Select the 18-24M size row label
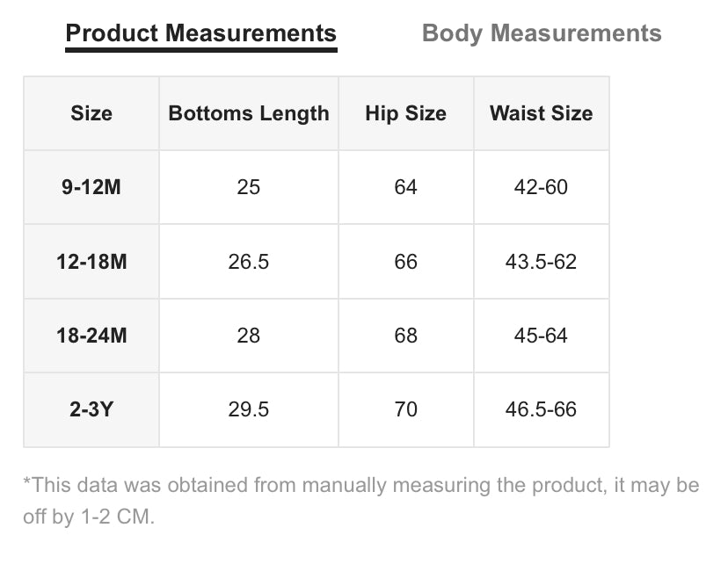The width and height of the screenshot is (728, 564). pos(91,336)
